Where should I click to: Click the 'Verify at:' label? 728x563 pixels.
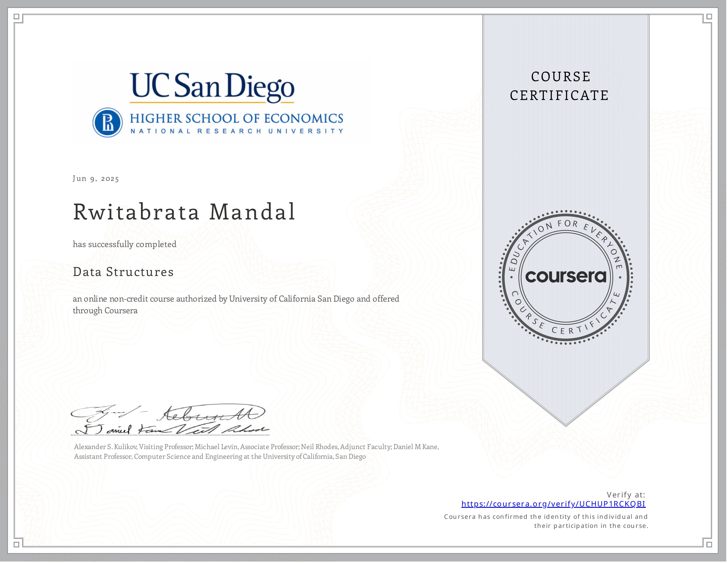click(626, 495)
